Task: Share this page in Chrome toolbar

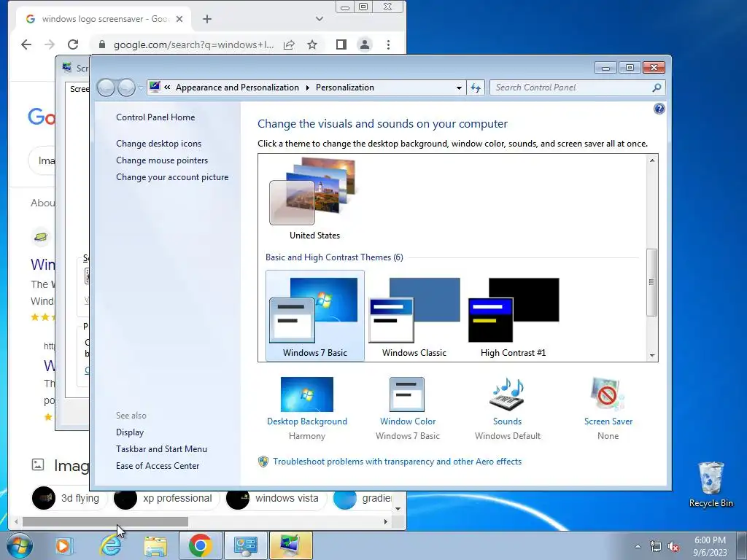Action: click(289, 44)
